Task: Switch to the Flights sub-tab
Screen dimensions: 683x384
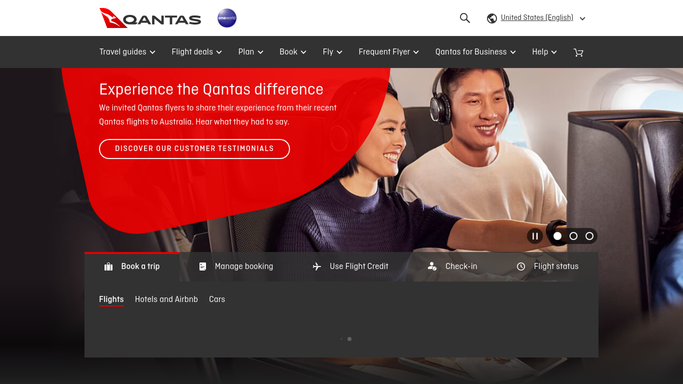Action: click(111, 300)
